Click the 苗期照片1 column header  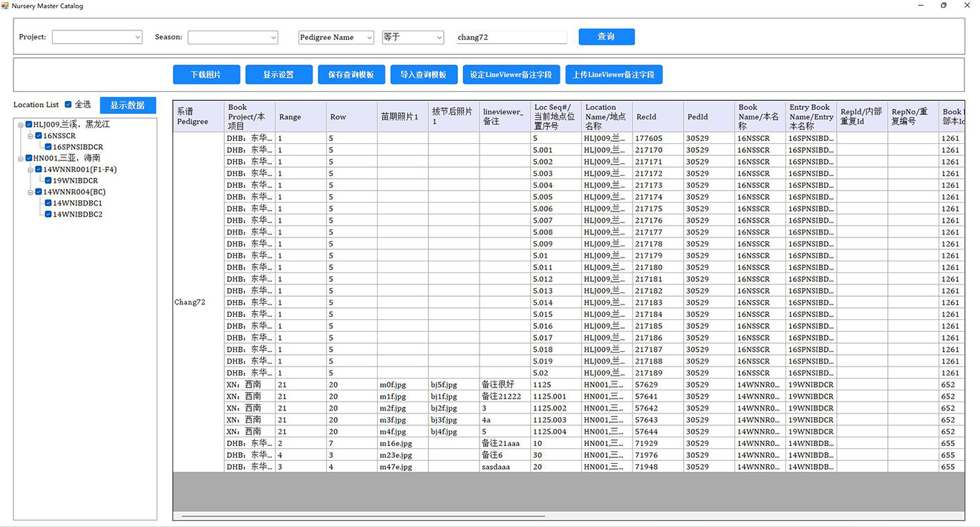(x=403, y=117)
